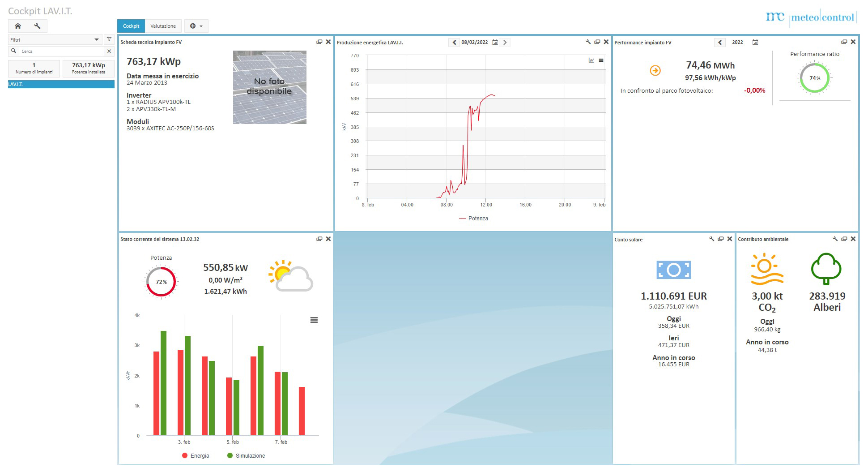Screen dimensions: 868x472
Task: Open the hamburger menu of the energy production chart
Action: pos(601,60)
